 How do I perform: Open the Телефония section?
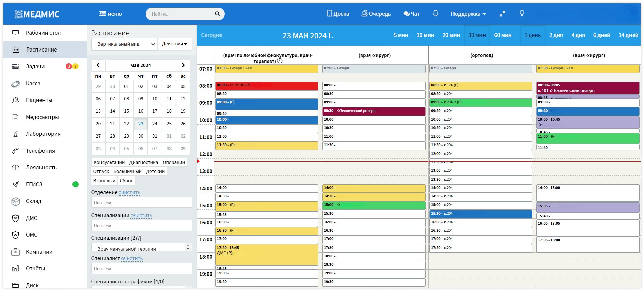pyautogui.click(x=40, y=151)
